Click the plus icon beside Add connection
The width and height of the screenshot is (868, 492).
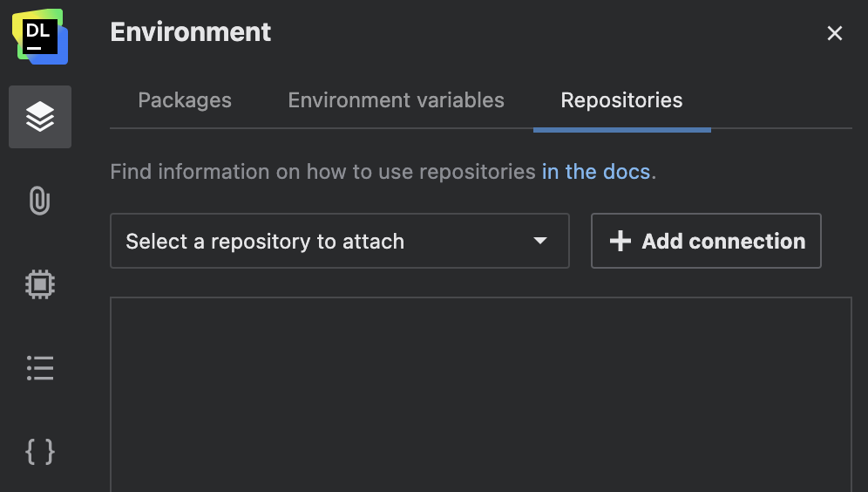(x=620, y=242)
